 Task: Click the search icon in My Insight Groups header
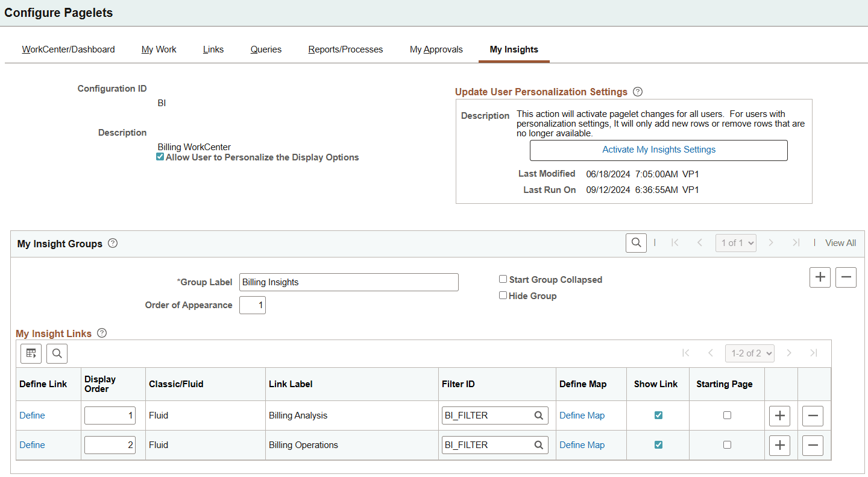pos(636,242)
